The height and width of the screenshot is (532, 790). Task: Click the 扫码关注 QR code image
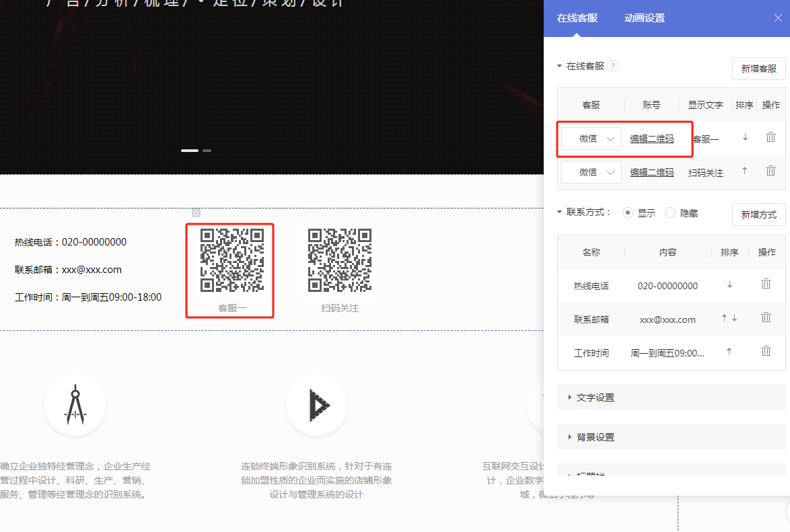pos(340,260)
